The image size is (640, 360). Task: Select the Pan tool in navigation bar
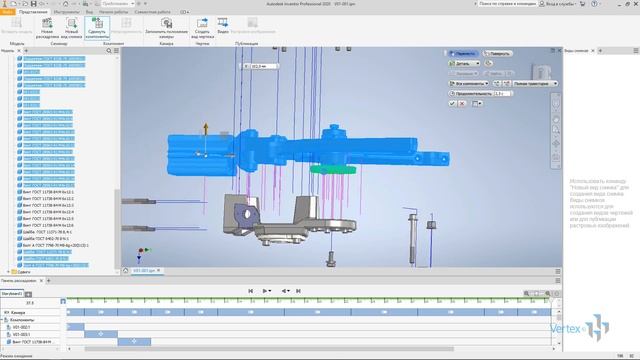pyautogui.click(x=556, y=119)
